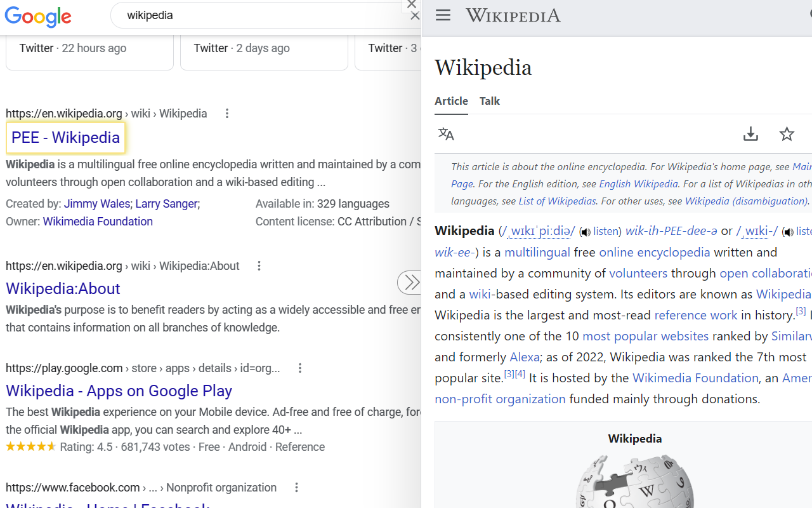The width and height of the screenshot is (812, 508).
Task: Clear the search box with X
Action: point(415,16)
